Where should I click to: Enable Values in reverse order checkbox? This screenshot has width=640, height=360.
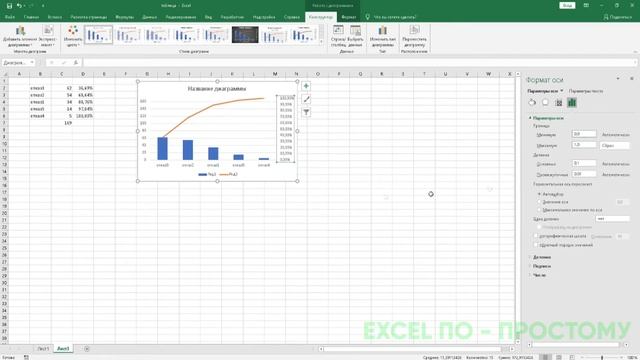click(536, 245)
